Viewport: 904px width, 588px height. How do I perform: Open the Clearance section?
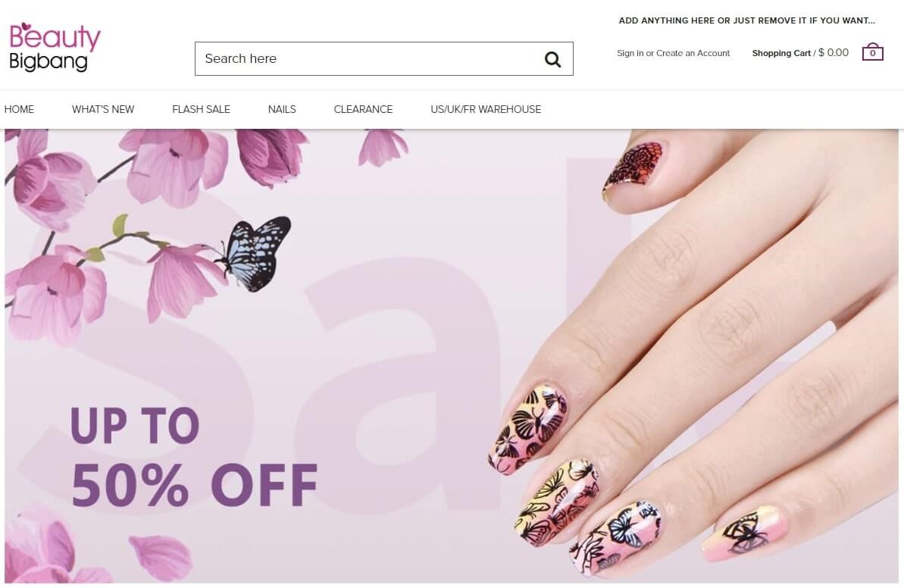363,110
